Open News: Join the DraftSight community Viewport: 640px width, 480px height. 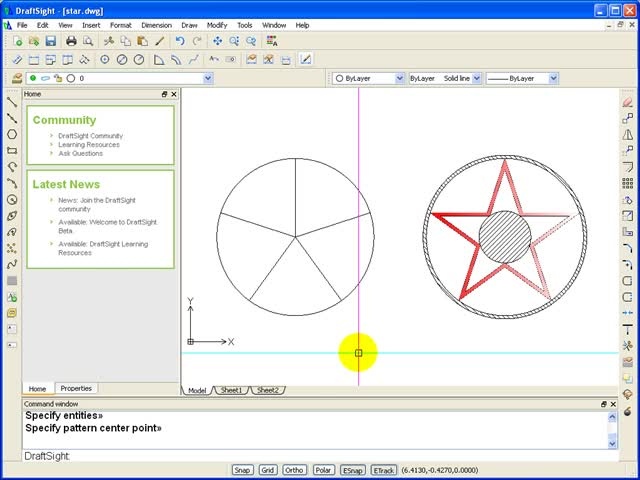point(97,204)
